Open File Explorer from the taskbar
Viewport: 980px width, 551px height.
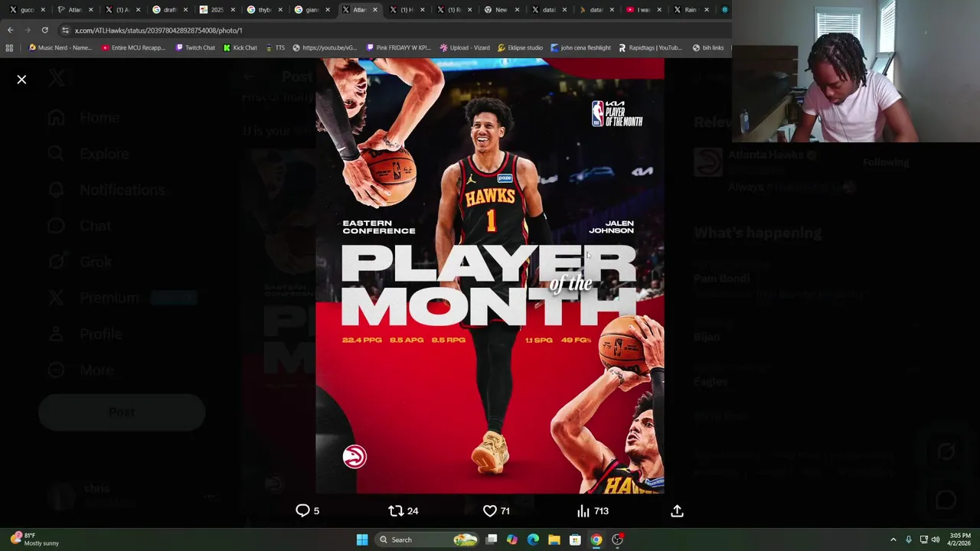(x=554, y=540)
